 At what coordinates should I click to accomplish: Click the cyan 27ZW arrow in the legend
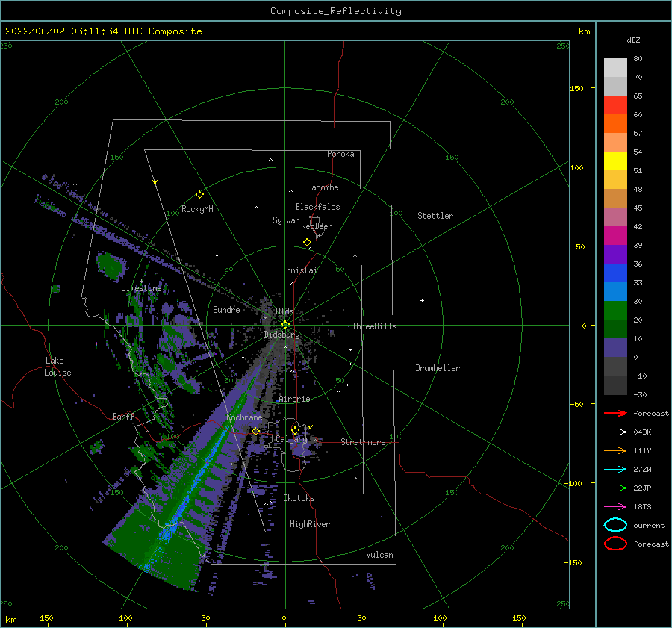coord(615,470)
